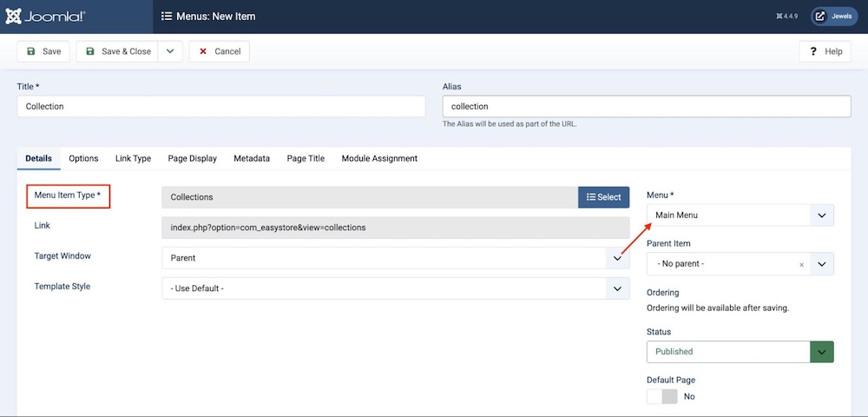Click Select to choose menu item type
868x417 pixels.
coord(603,197)
